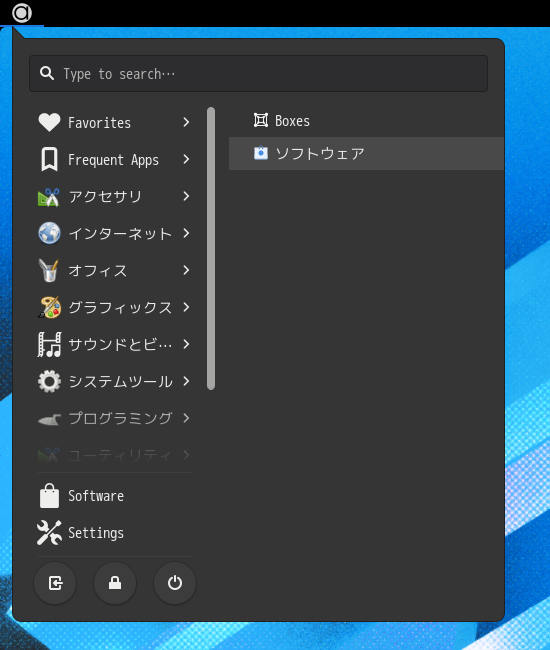The image size is (550, 650).
Task: Select the システムツール category
Action: click(115, 381)
